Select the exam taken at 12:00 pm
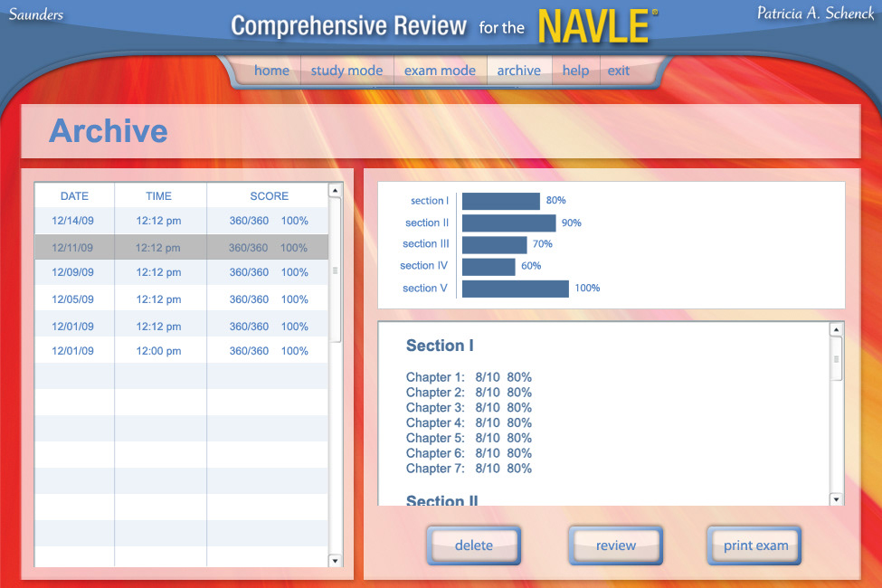 (182, 351)
